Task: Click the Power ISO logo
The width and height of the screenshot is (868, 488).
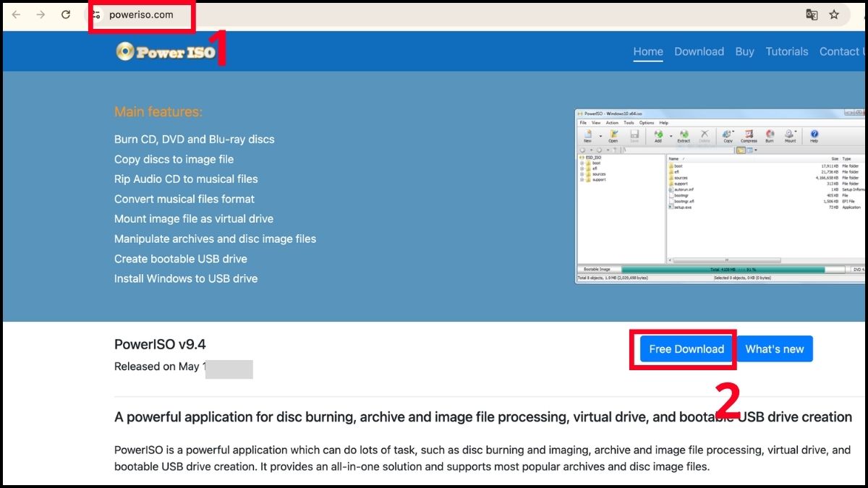Action: pyautogui.click(x=166, y=51)
